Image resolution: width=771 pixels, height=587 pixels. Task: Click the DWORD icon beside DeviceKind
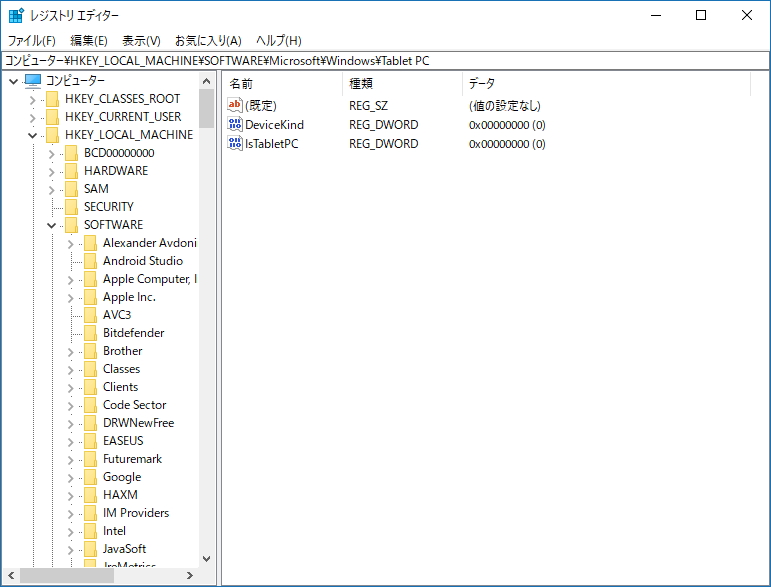(x=235, y=124)
